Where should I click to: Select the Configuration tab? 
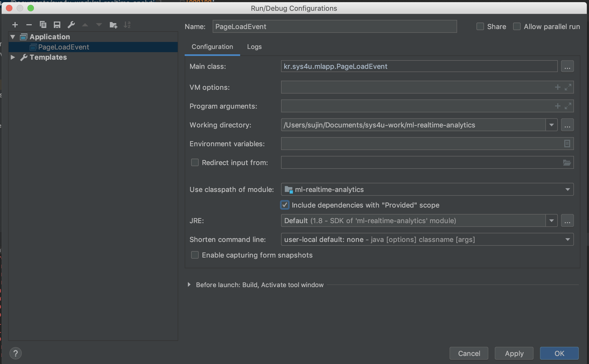pyautogui.click(x=212, y=47)
